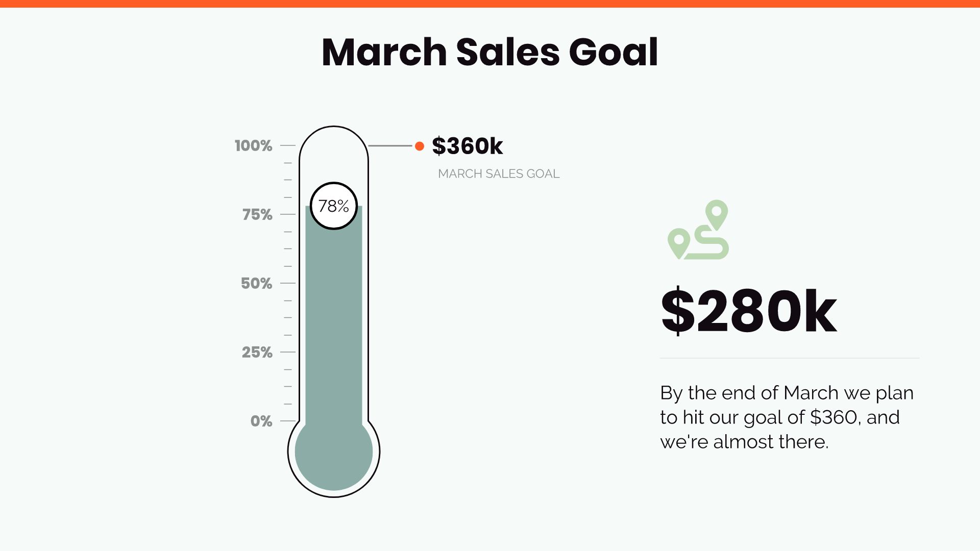Click the thermometer bulb at the bottom
This screenshot has height=551, width=980.
(334, 454)
